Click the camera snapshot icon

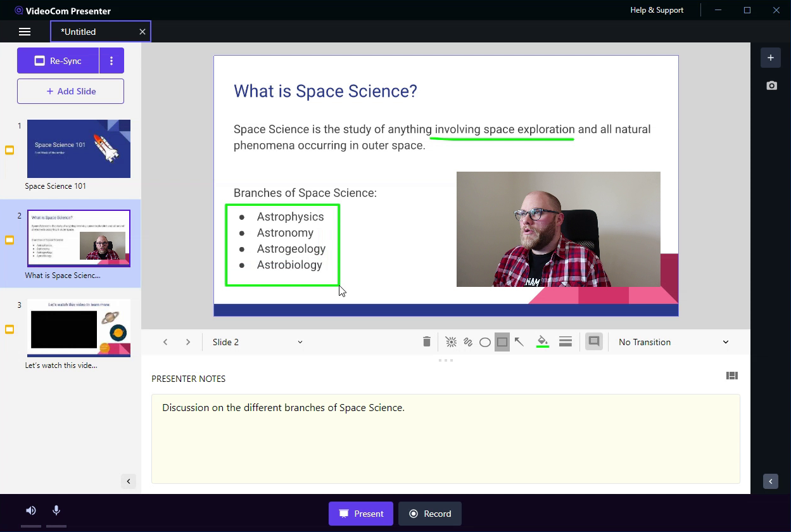771,85
